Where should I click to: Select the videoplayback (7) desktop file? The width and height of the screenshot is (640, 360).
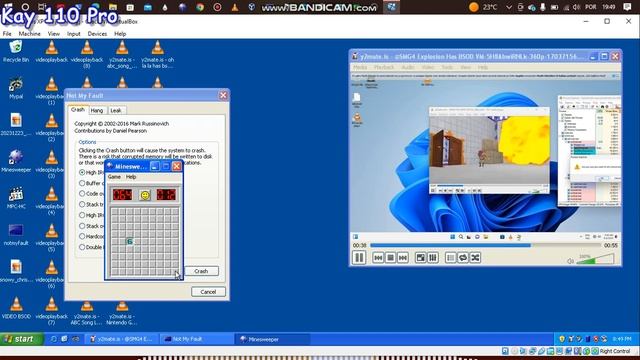point(51,311)
